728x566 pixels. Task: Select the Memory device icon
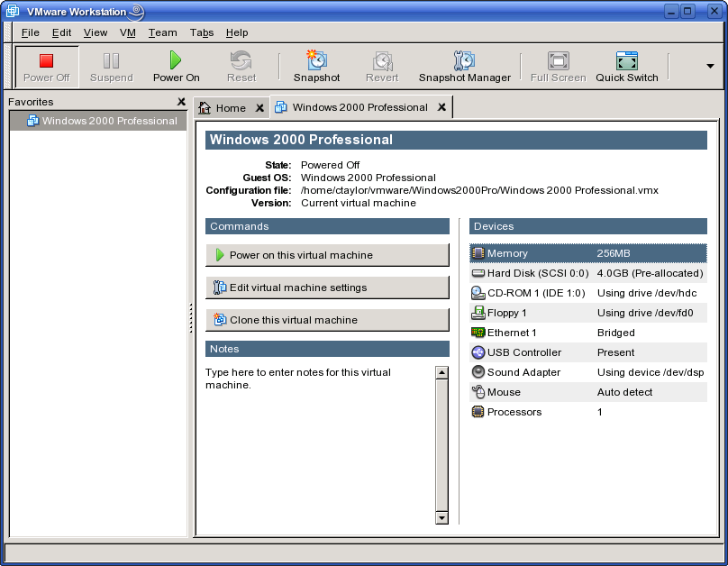tap(478, 253)
